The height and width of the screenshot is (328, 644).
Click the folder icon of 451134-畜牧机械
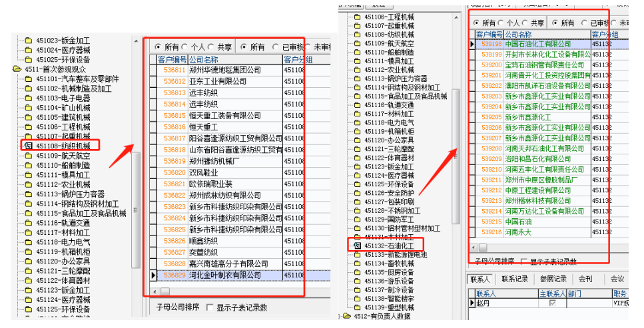point(357,263)
